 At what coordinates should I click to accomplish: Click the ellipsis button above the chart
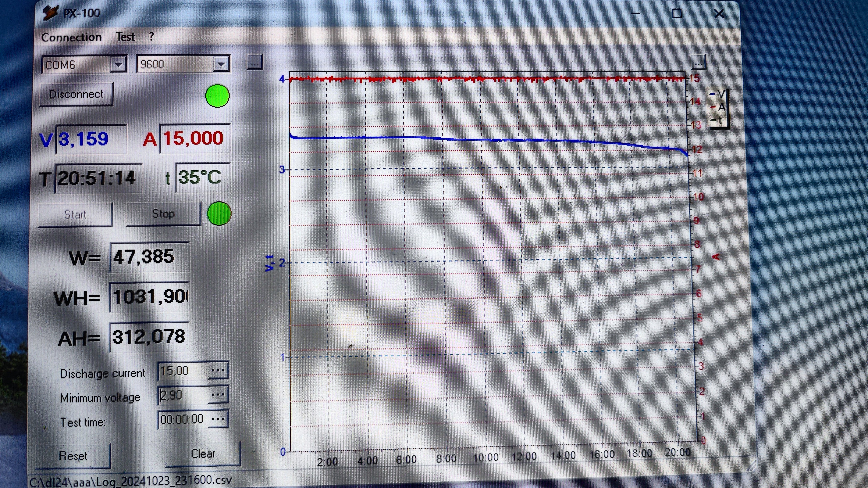pyautogui.click(x=698, y=63)
